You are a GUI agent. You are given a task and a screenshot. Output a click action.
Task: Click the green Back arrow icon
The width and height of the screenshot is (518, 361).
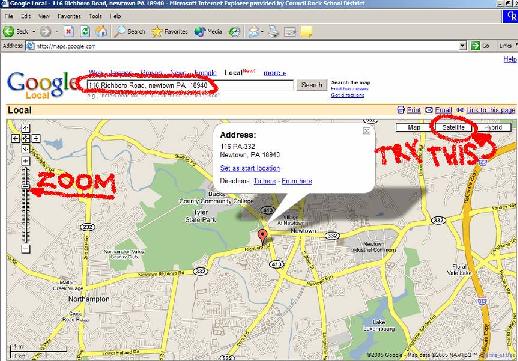pyautogui.click(x=8, y=32)
